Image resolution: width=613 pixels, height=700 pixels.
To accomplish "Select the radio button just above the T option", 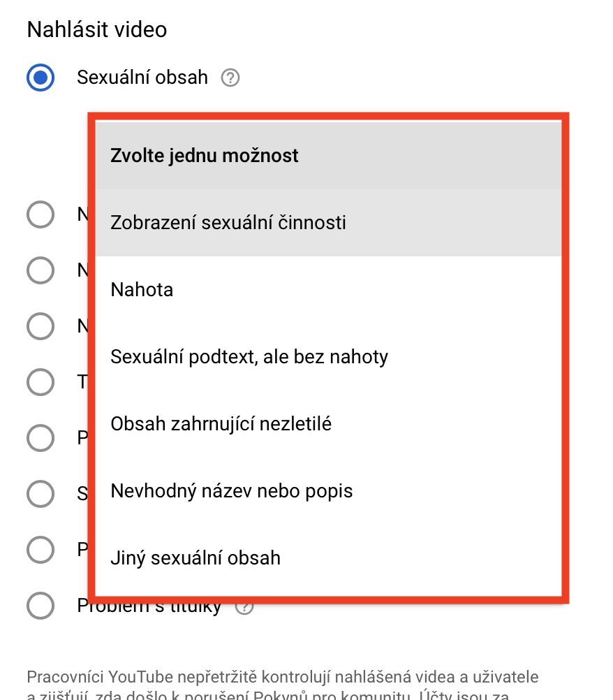I will click(40, 326).
